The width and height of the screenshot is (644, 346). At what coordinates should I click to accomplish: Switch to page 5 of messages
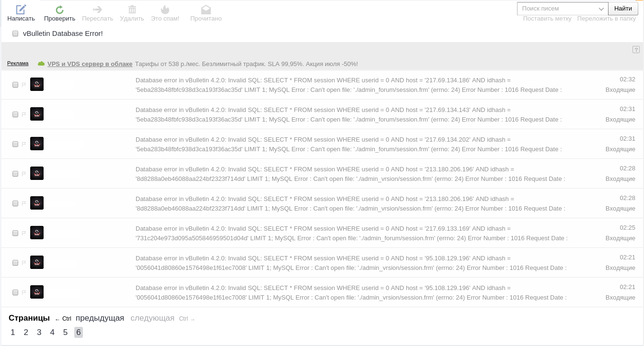(x=66, y=333)
